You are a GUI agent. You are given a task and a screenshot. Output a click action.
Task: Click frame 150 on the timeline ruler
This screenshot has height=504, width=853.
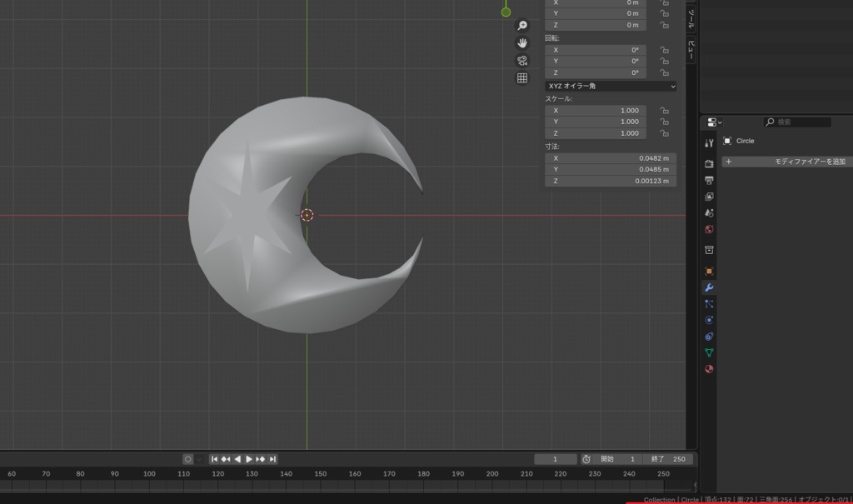click(321, 474)
